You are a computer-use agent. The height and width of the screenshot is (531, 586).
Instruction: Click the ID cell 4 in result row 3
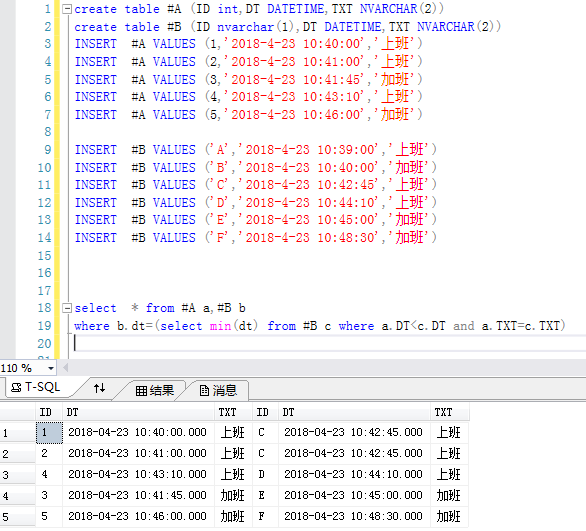[49, 475]
